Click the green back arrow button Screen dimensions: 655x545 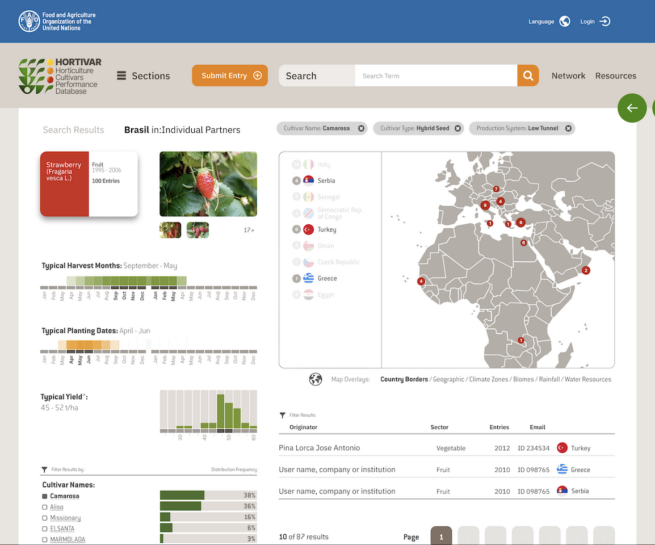click(631, 108)
